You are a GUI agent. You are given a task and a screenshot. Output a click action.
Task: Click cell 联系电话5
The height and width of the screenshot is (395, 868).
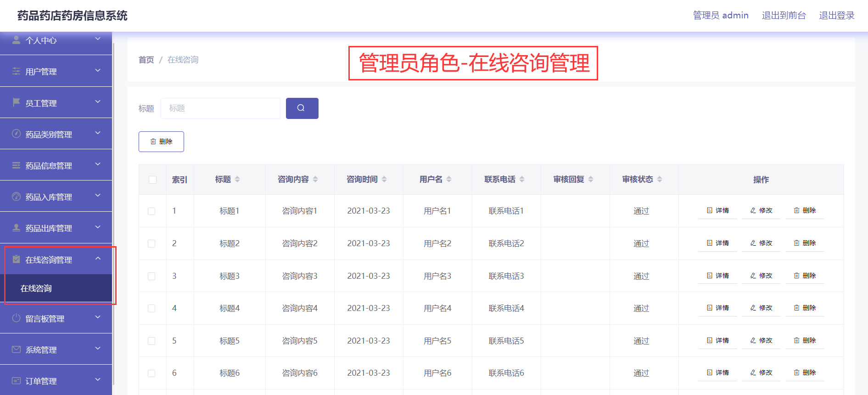pos(506,341)
